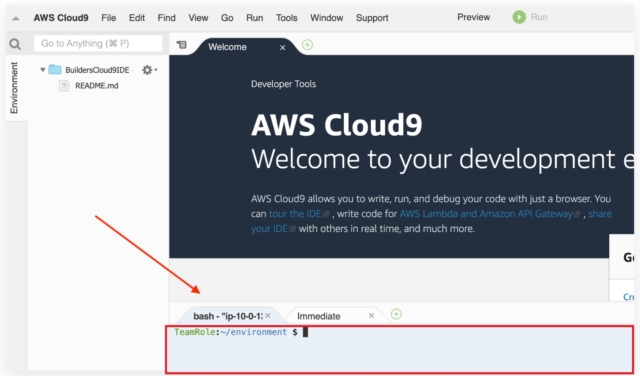Close the Welcome tab
The height and width of the screenshot is (376, 640).
(282, 48)
